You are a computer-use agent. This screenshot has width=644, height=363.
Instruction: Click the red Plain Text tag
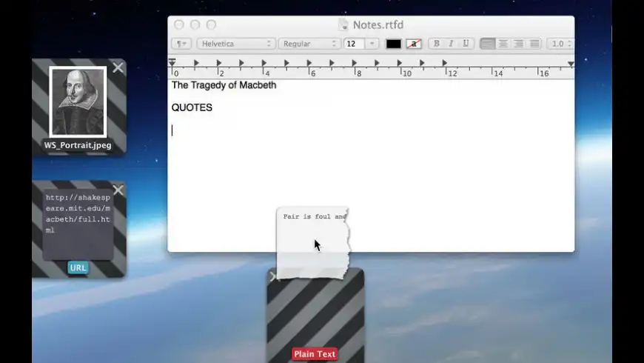click(x=315, y=354)
